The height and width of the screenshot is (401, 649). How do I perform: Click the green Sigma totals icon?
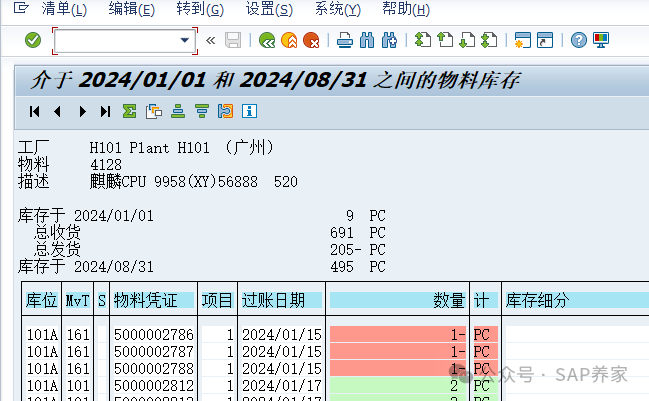coord(129,111)
